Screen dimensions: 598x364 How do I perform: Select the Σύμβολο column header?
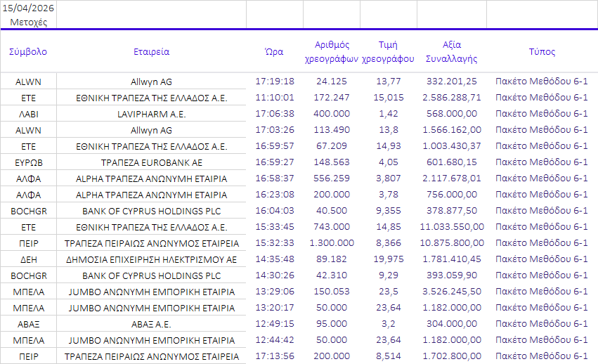pos(28,51)
